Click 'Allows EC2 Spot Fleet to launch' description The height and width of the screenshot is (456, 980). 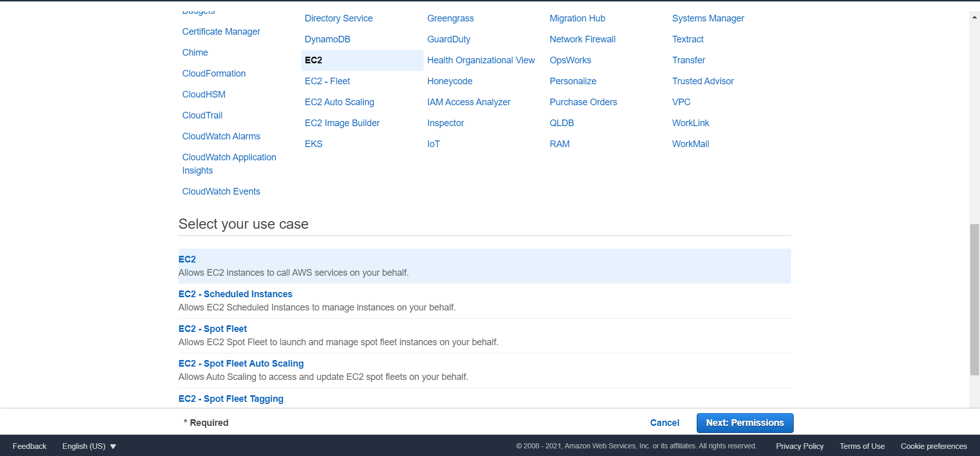coord(338,342)
